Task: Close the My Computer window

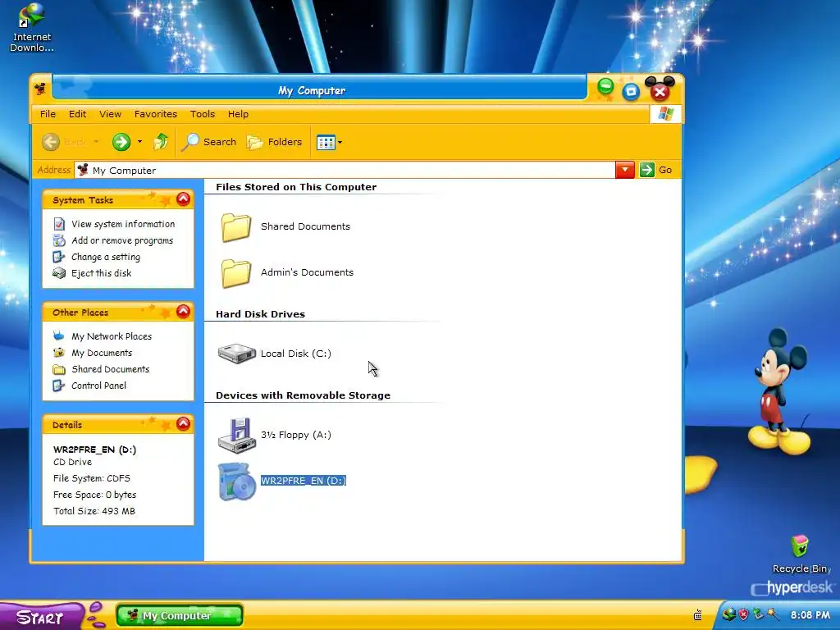Action: pyautogui.click(x=660, y=92)
